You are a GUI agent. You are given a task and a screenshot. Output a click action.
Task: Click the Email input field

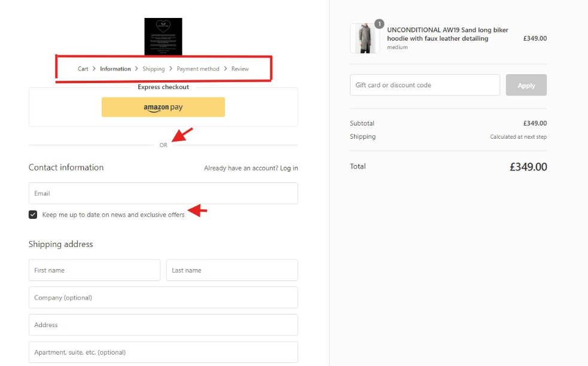pyautogui.click(x=163, y=193)
